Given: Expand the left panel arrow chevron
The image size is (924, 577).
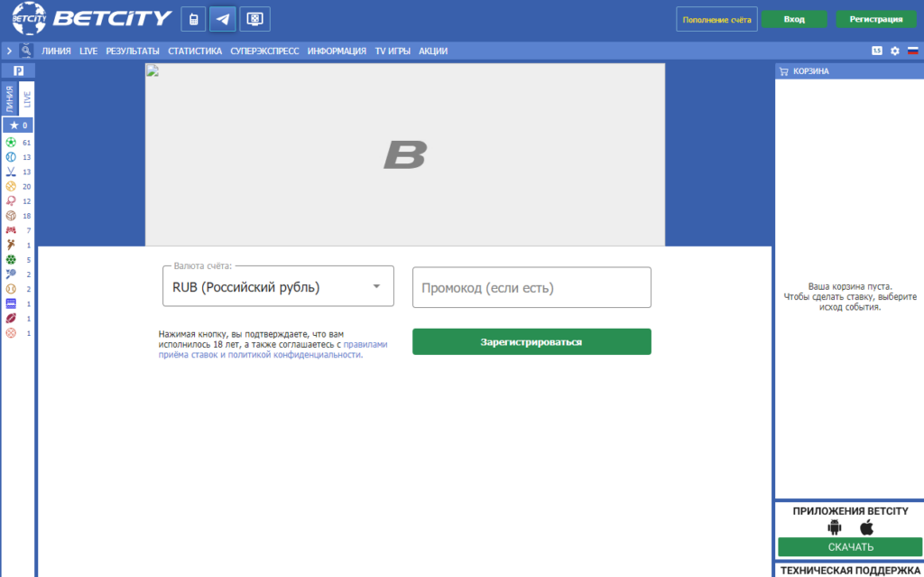Looking at the screenshot, I should point(9,51).
